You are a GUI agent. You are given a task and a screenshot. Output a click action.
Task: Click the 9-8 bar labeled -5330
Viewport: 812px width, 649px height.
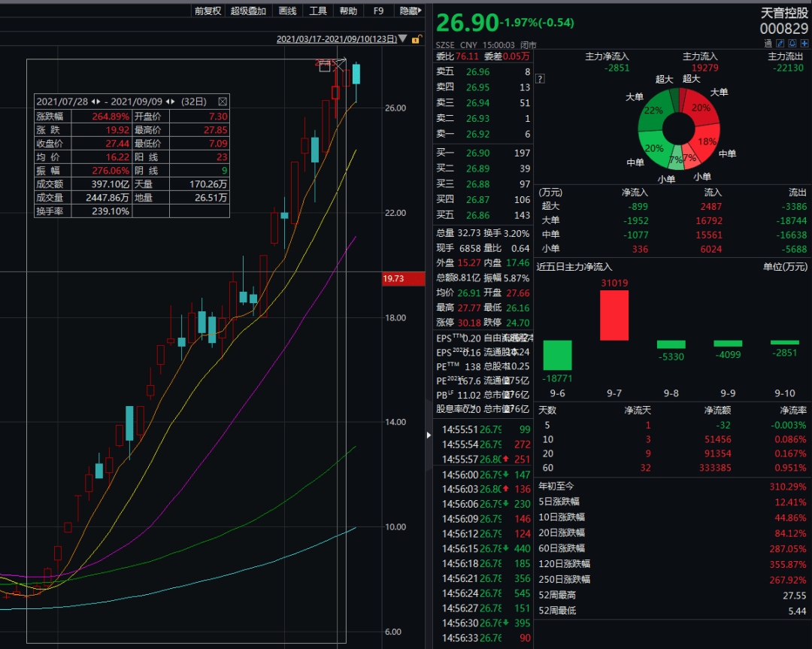[671, 344]
